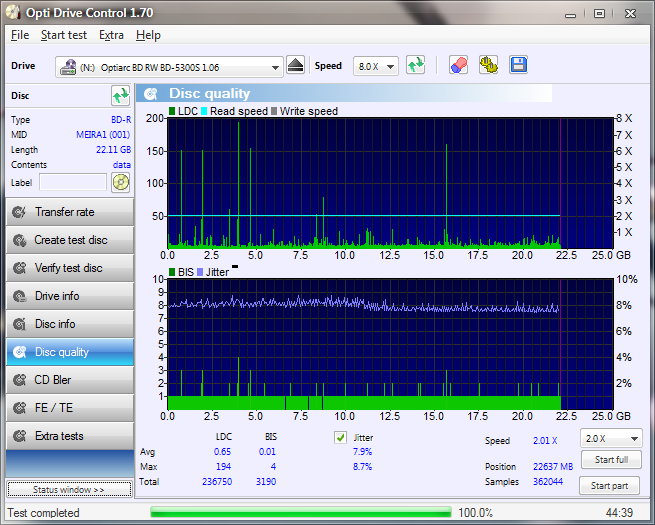Image resolution: width=655 pixels, height=525 pixels.
Task: Click the test progress bar
Action: 300,513
